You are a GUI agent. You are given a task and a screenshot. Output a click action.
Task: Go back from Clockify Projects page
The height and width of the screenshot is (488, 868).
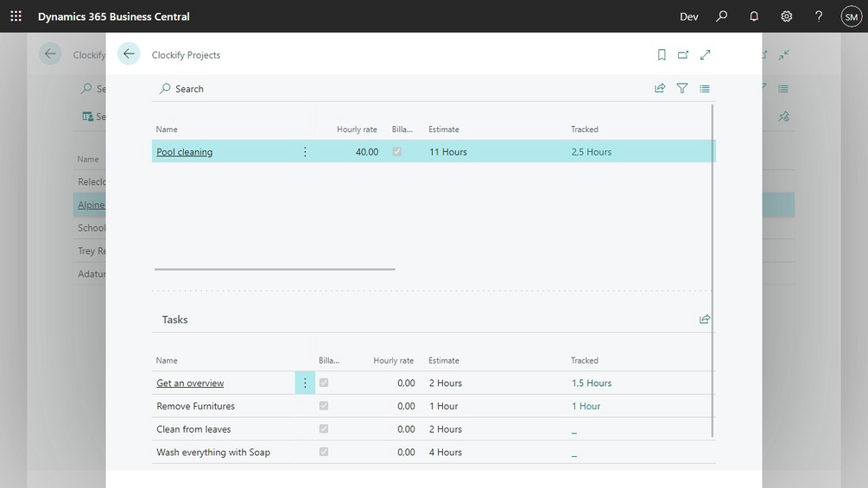pos(129,54)
